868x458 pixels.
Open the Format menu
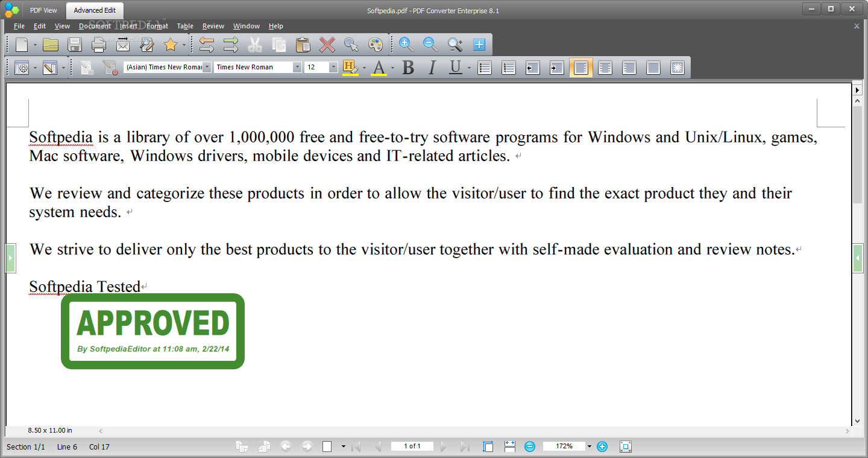click(157, 26)
